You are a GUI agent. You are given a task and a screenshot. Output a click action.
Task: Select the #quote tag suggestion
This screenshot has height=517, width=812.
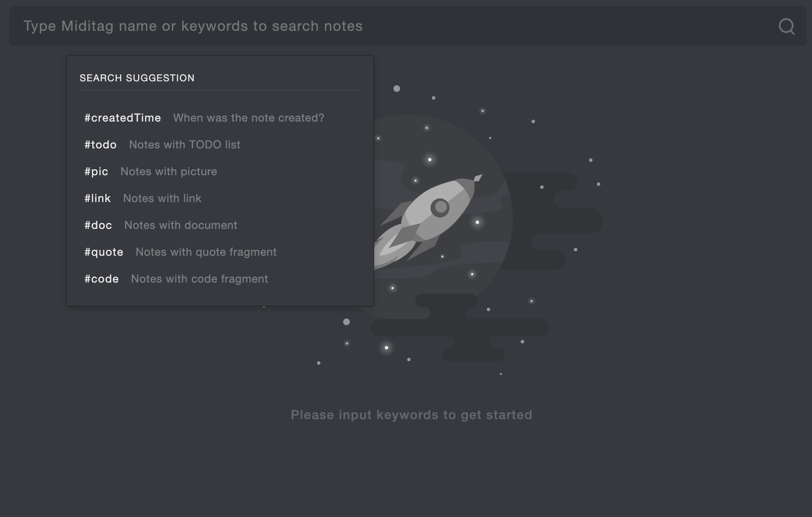coord(104,252)
